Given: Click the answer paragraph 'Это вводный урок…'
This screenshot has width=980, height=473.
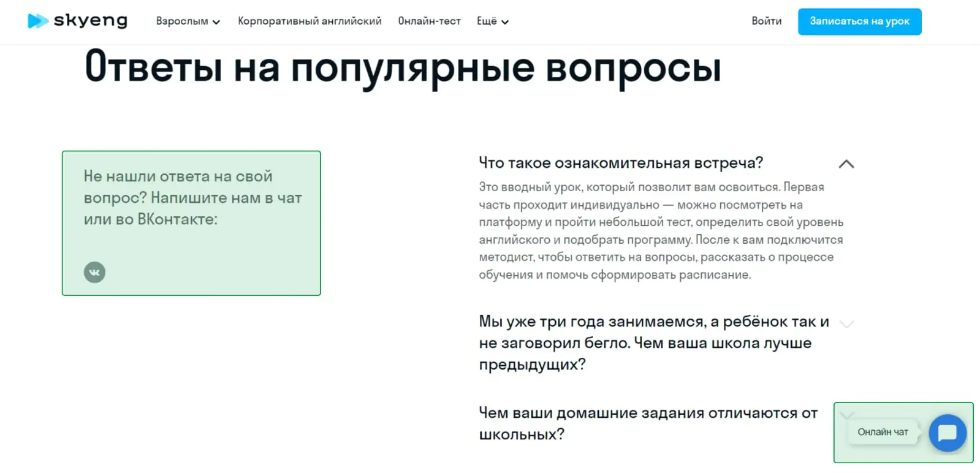Looking at the screenshot, I should pos(661,231).
